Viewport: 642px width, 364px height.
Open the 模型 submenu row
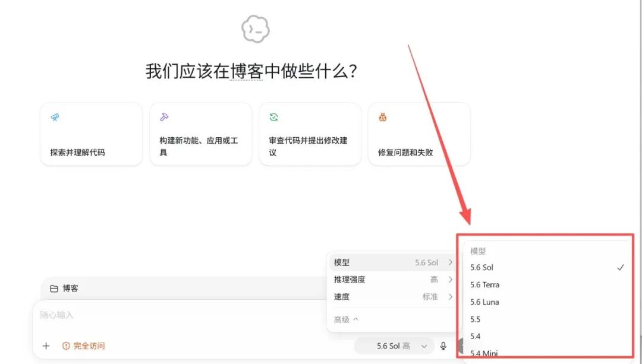tap(393, 262)
